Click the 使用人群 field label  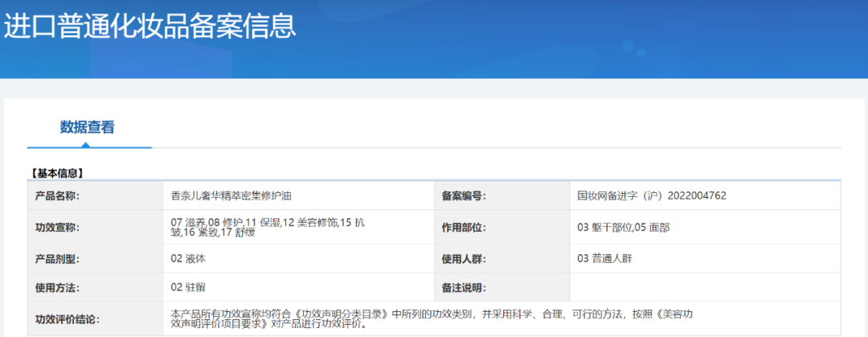(464, 259)
